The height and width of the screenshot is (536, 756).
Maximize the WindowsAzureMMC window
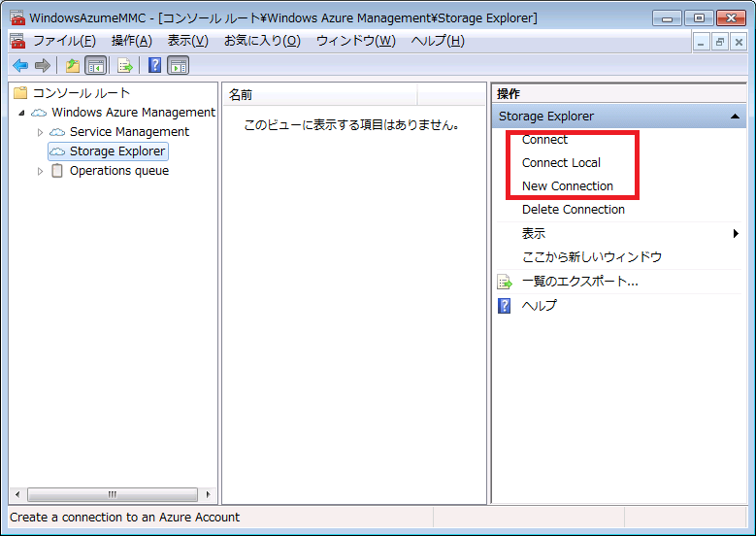pyautogui.click(x=699, y=18)
